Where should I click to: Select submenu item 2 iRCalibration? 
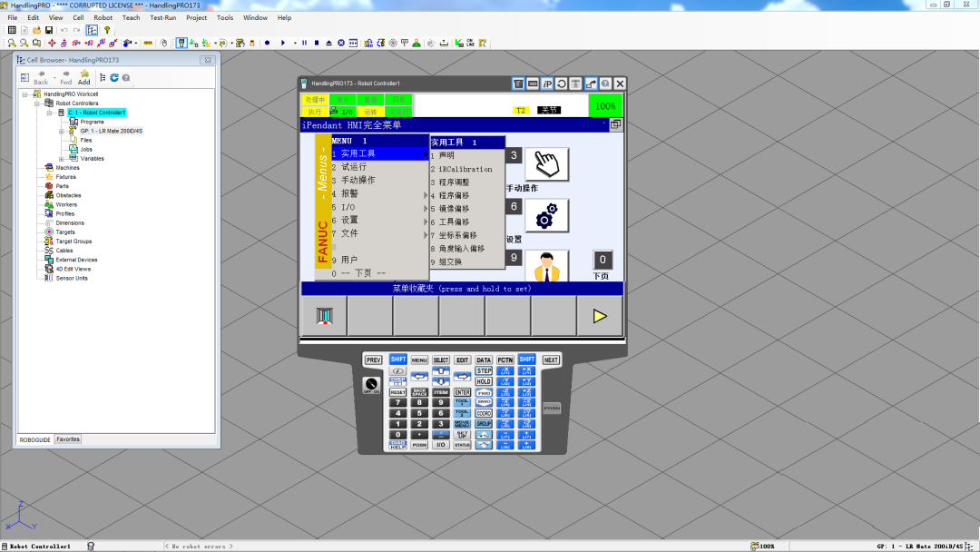tap(467, 170)
